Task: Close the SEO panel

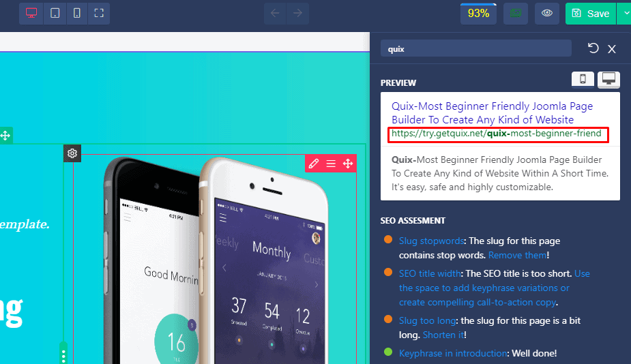Action: pos(612,49)
